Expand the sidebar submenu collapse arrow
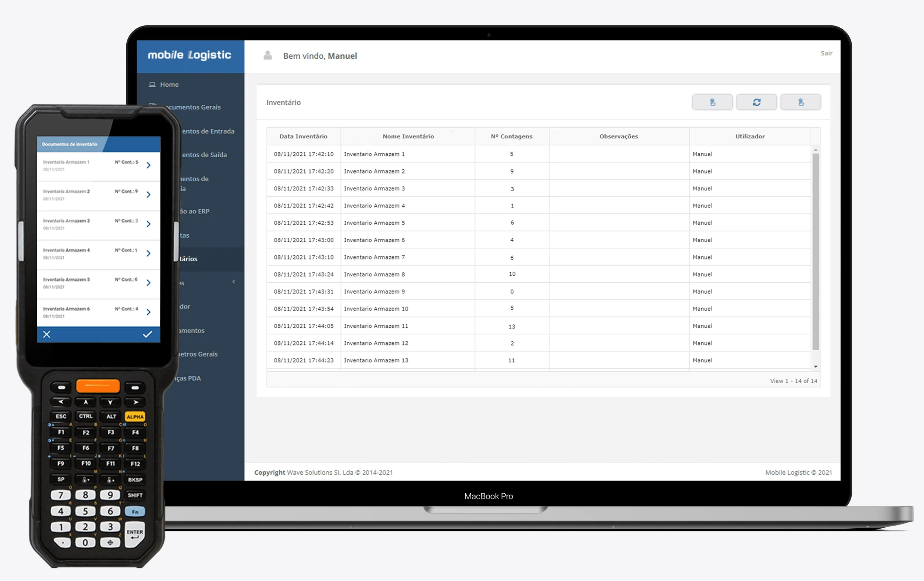This screenshot has width=924, height=581. [x=233, y=282]
